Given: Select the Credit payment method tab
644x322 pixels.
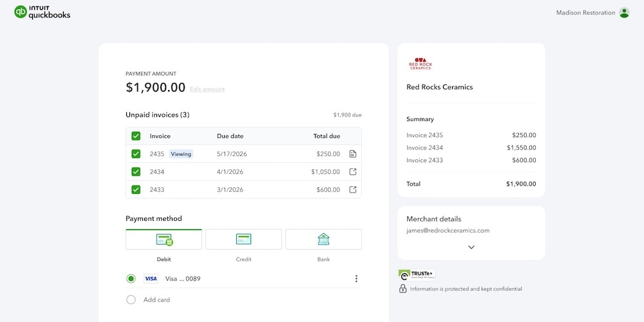Looking at the screenshot, I should click(243, 240).
